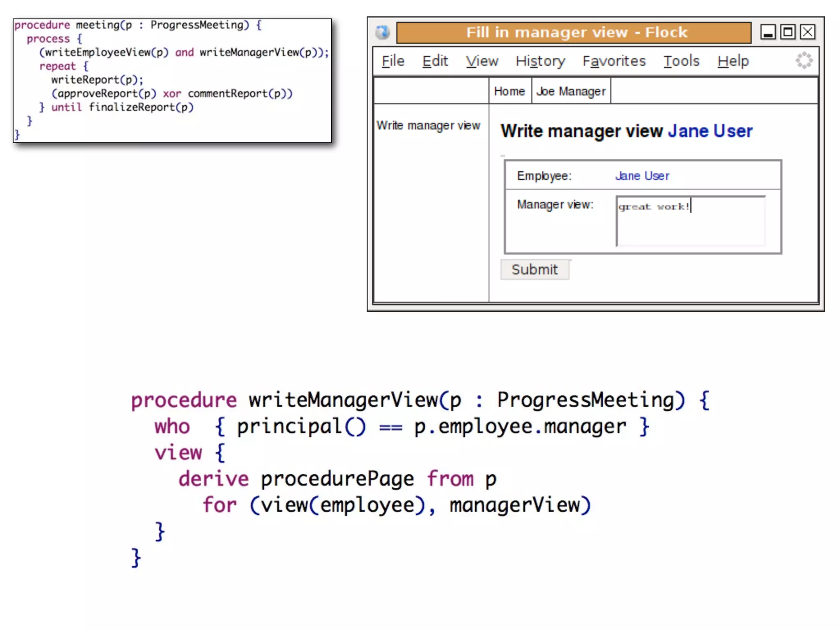
Task: Open the Tools menu
Action: tap(681, 61)
